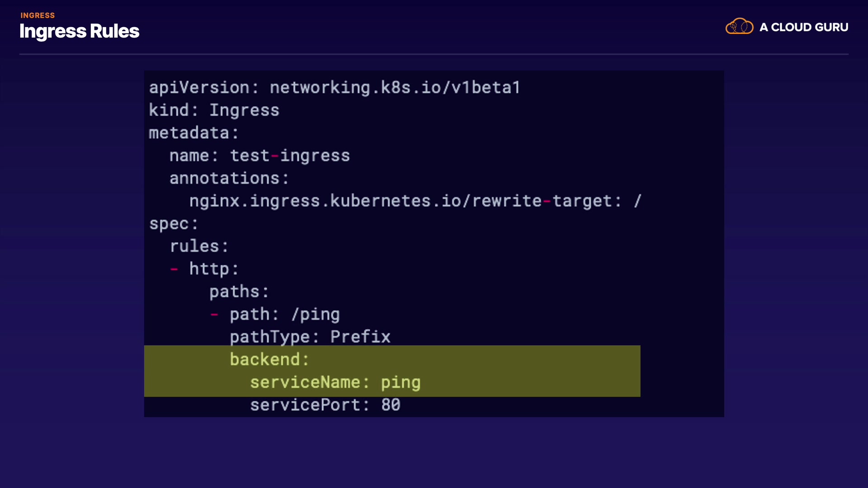Viewport: 868px width, 488px height.
Task: Click the A Cloud Guru cloud logo icon
Action: (x=739, y=27)
